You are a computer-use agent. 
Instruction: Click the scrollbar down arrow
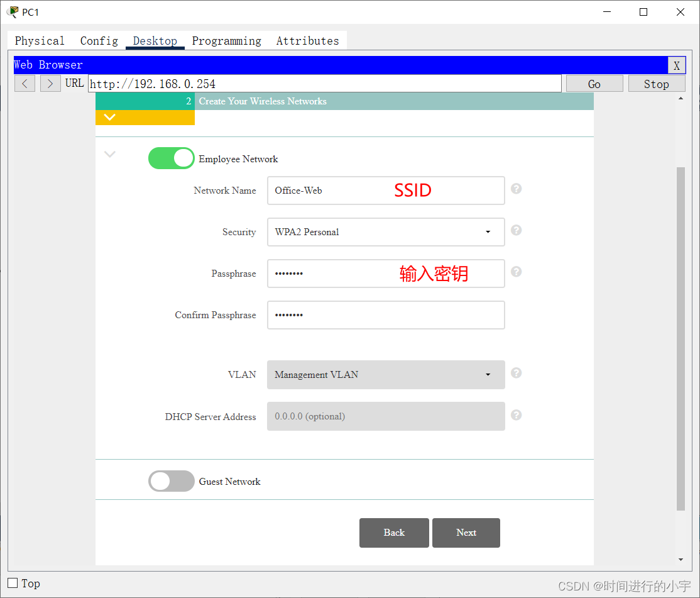point(681,560)
